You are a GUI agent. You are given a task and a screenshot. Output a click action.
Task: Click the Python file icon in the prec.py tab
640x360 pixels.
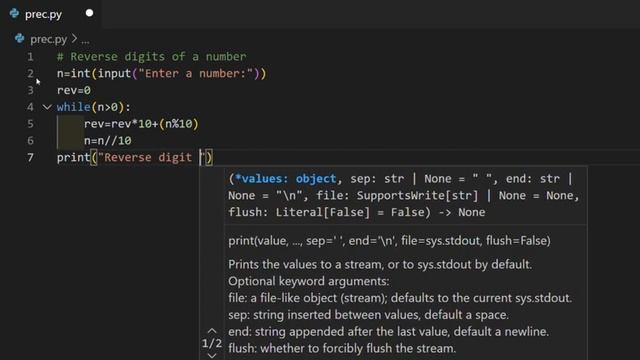click(14, 13)
